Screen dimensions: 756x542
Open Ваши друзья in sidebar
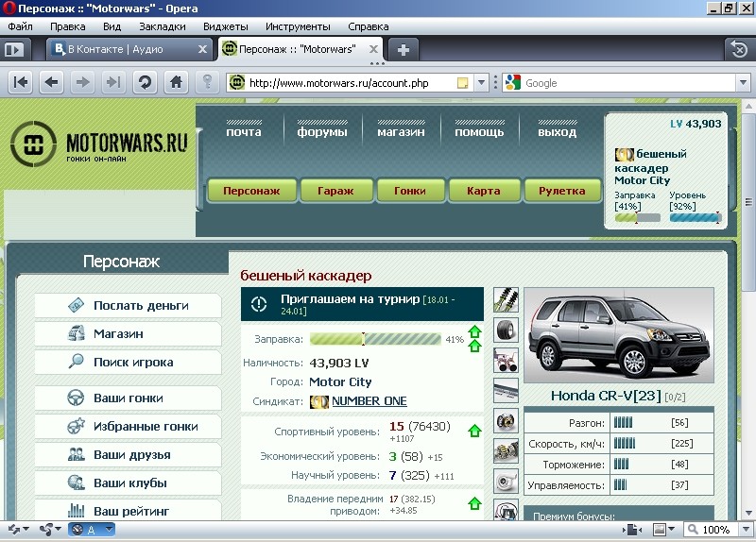129,455
